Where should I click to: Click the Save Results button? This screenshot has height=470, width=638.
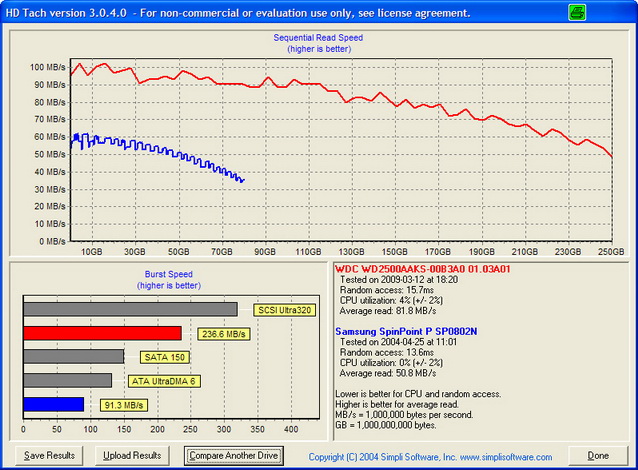click(49, 455)
